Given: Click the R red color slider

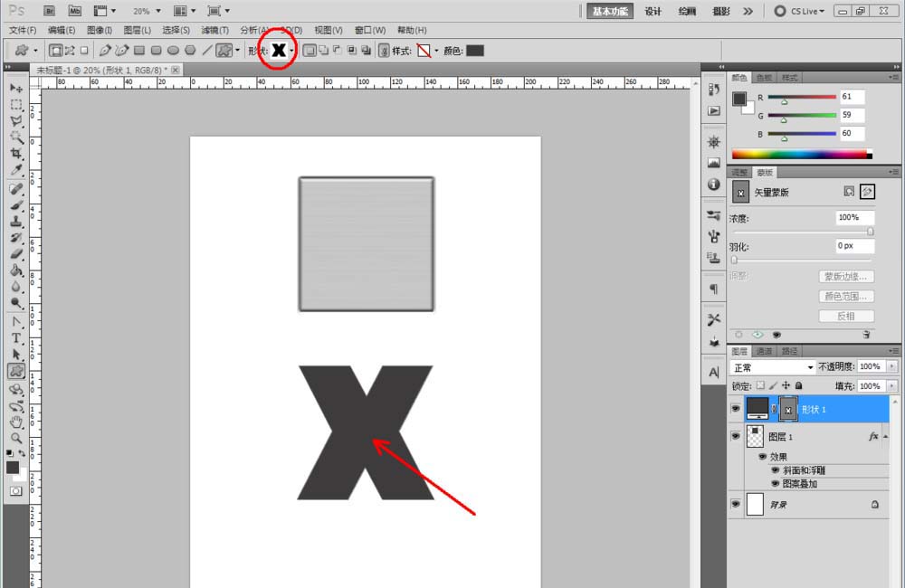Looking at the screenshot, I should pyautogui.click(x=802, y=97).
